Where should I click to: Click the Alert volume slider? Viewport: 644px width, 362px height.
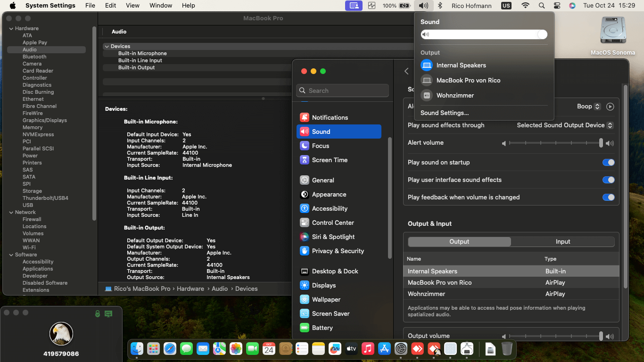(554, 143)
